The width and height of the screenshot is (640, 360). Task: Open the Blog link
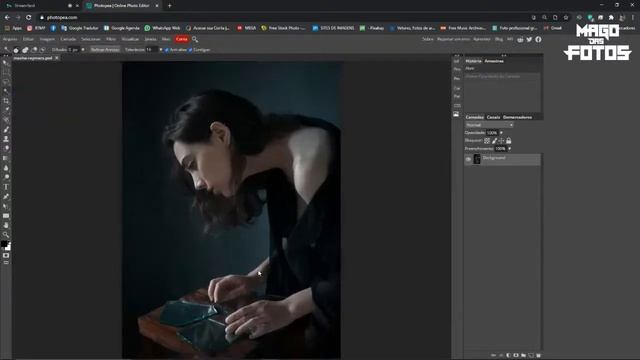tap(499, 39)
